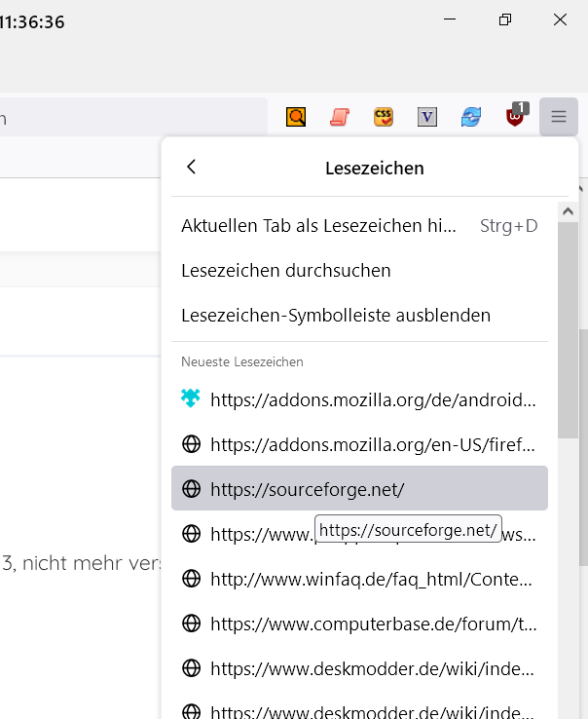The image size is (588, 719).
Task: Click the puzzle piece icon of the Android add-ons bookmark
Action: [x=191, y=398]
